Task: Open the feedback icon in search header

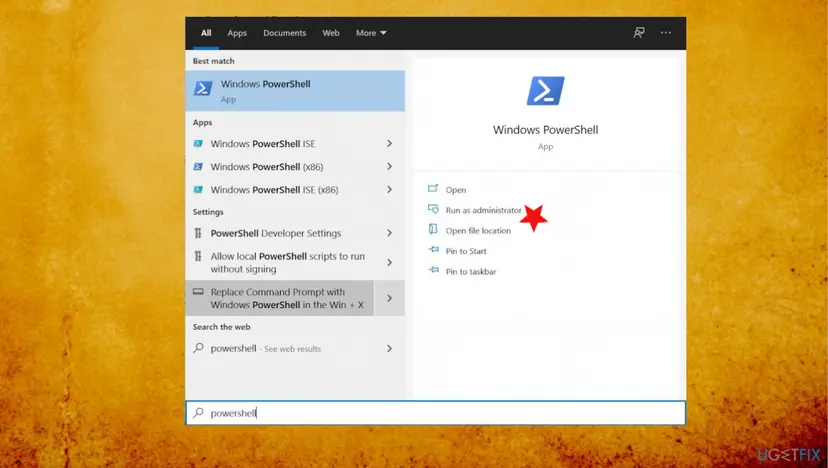Action: [638, 33]
